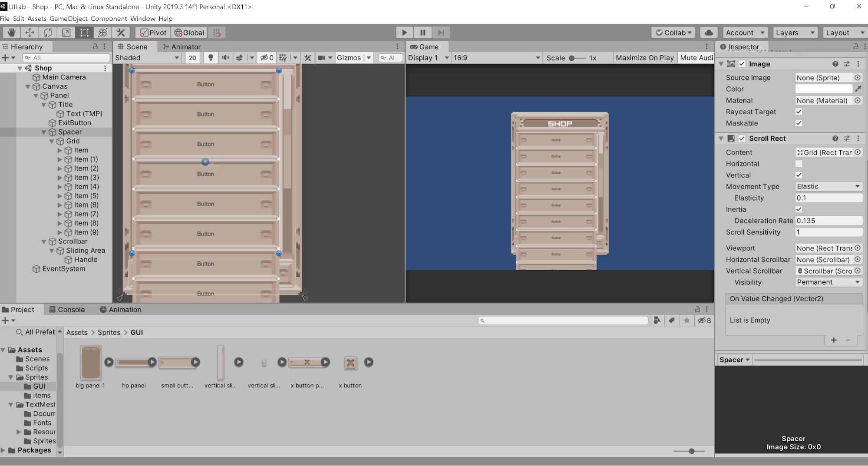Image resolution: width=868 pixels, height=466 pixels.
Task: Open the Layout dropdown
Action: [x=845, y=33]
